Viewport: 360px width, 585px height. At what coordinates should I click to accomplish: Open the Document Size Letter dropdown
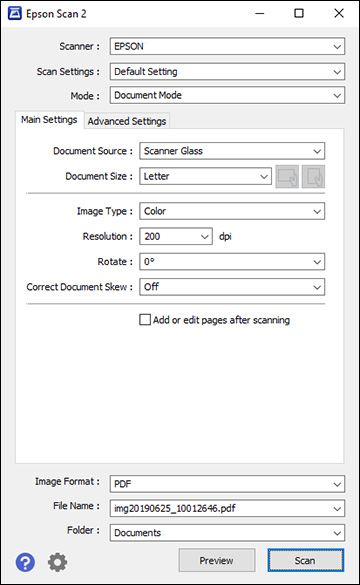point(205,176)
